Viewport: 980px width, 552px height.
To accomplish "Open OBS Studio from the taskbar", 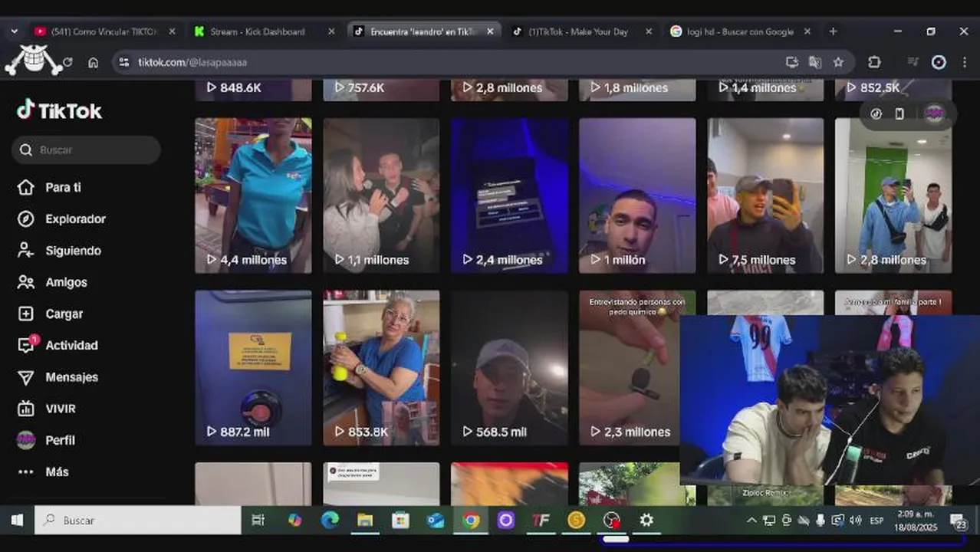I will 611,521.
